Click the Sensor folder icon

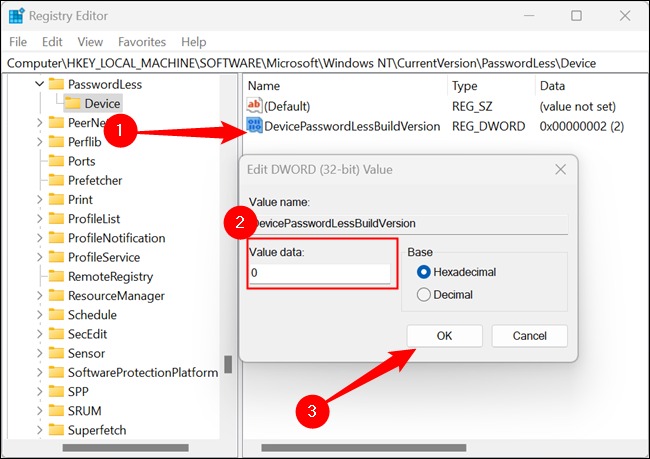pos(56,353)
